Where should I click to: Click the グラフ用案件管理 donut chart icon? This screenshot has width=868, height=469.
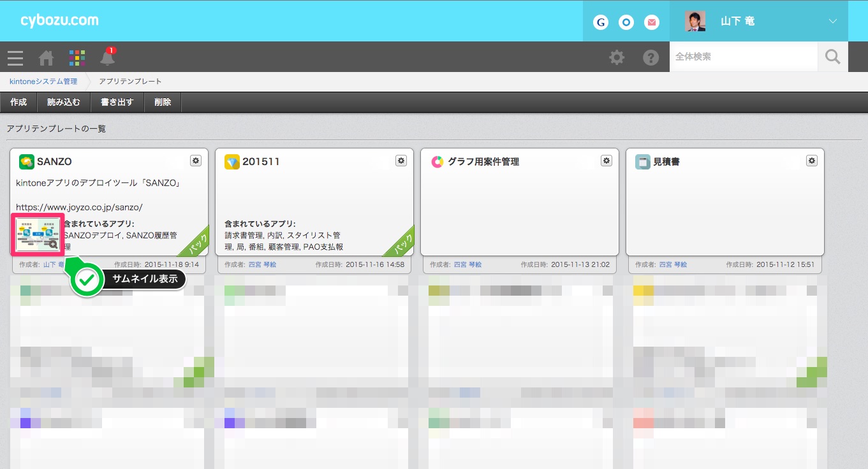click(x=437, y=162)
